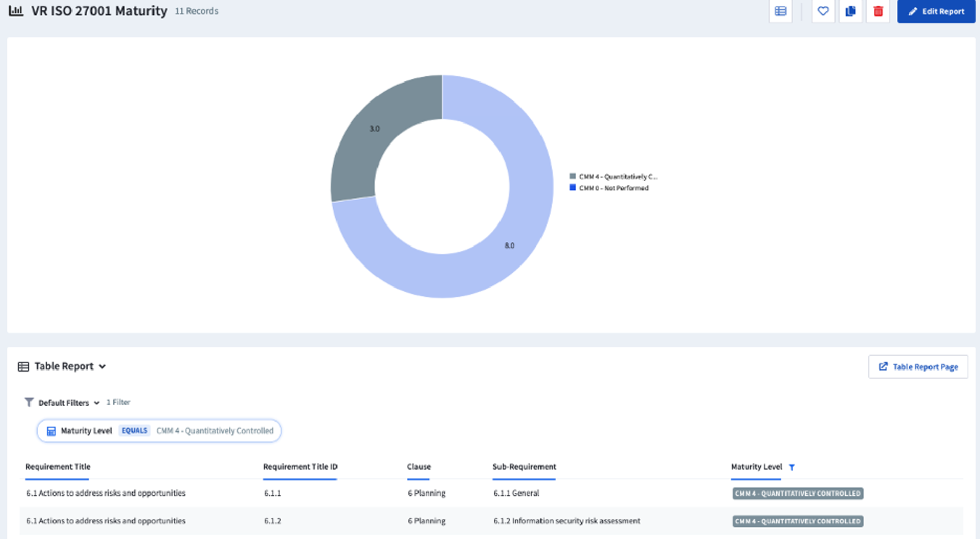Screen dimensions: 980x539
Task: Click the calculator icon in the Maturity Level filter chip
Action: [x=51, y=431]
